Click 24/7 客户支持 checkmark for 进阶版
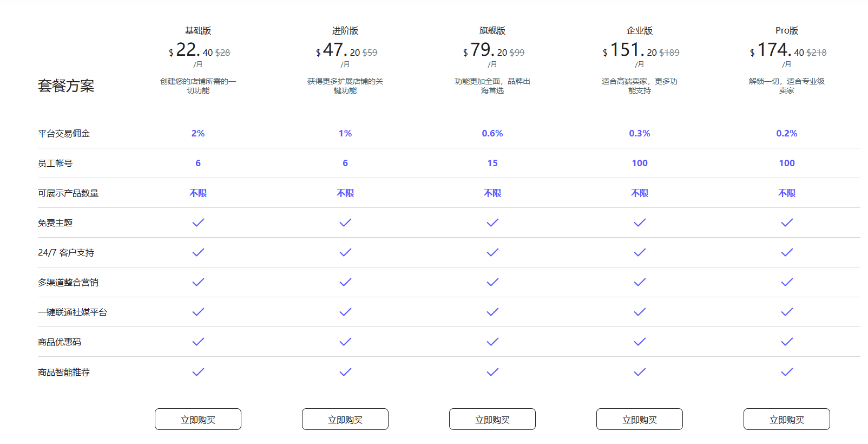This screenshot has height=444, width=868. point(345,252)
